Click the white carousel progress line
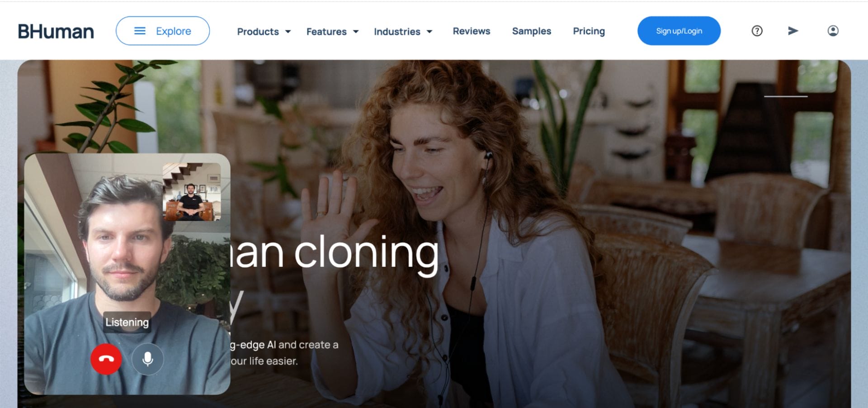 pos(786,96)
